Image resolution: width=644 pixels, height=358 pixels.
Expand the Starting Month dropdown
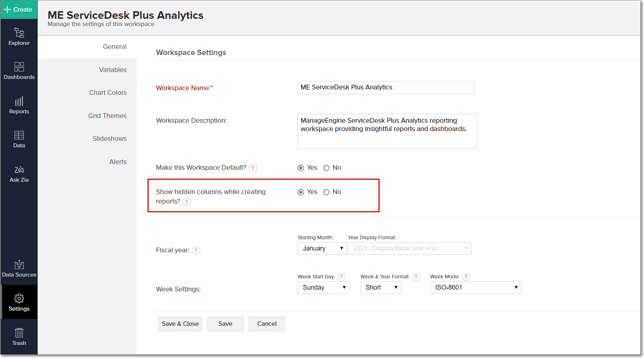[322, 248]
